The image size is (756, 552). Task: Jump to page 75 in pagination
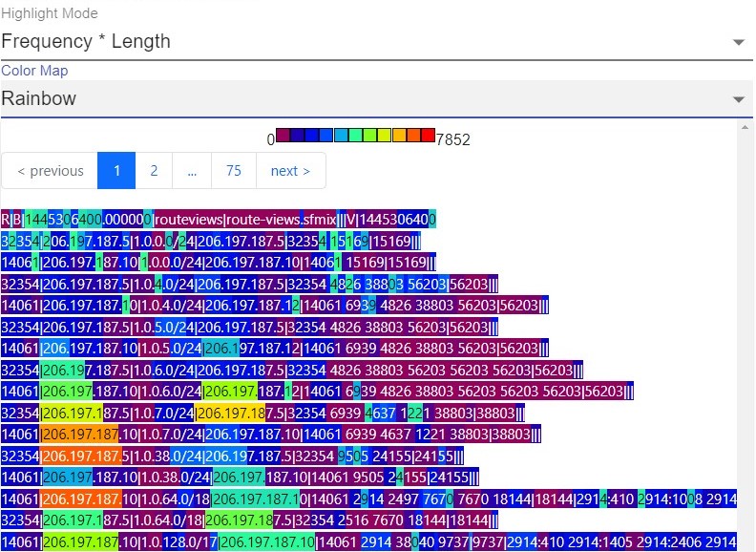[234, 171]
